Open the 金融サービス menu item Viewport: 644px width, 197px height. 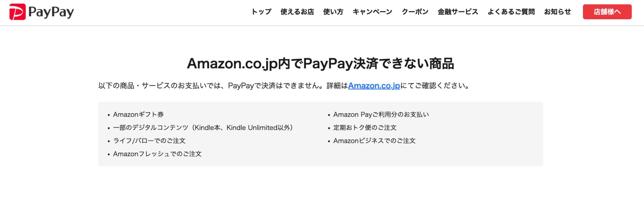pos(458,12)
